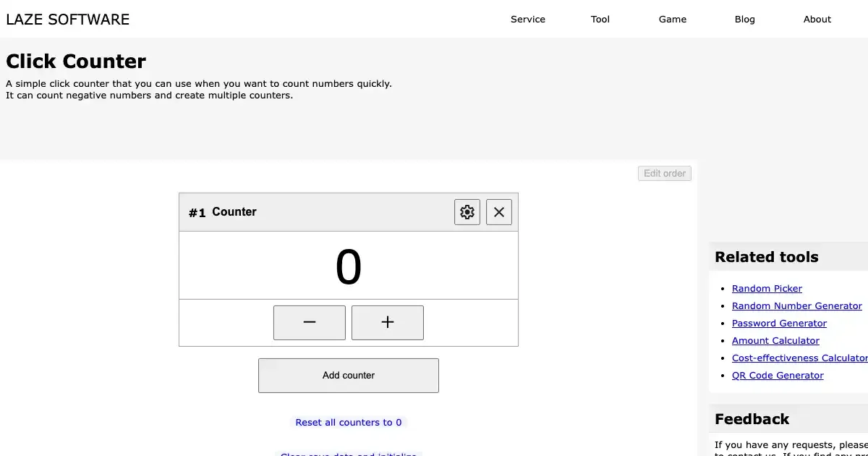The height and width of the screenshot is (456, 868).
Task: Click the counter value 0 display
Action: coord(349,266)
